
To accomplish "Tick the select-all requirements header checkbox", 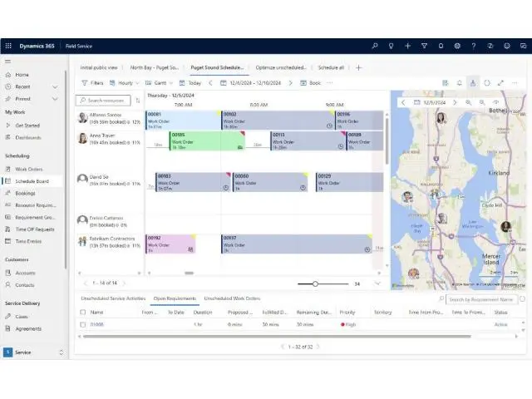I will (x=82, y=312).
